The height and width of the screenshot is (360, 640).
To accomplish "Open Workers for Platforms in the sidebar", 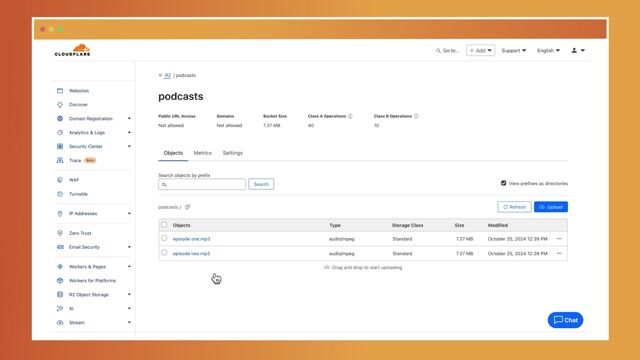I will point(92,280).
